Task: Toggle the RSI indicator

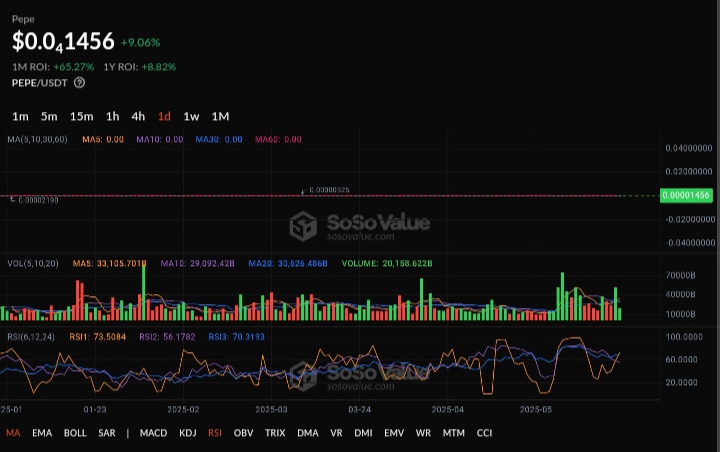Action: 215,433
